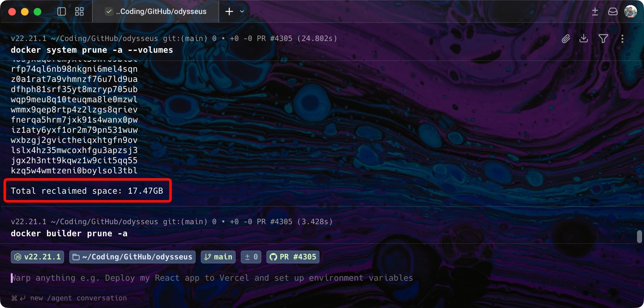Attach block with the paperclip icon
Image resolution: width=644 pixels, height=308 pixels.
click(566, 39)
